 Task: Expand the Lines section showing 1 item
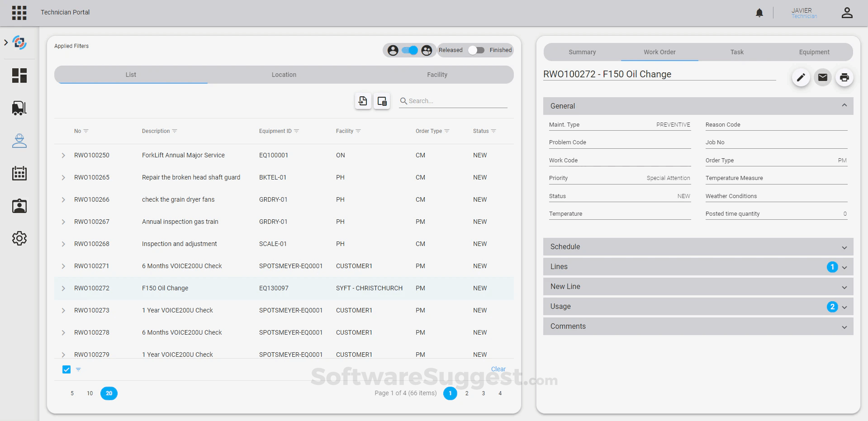click(698, 267)
